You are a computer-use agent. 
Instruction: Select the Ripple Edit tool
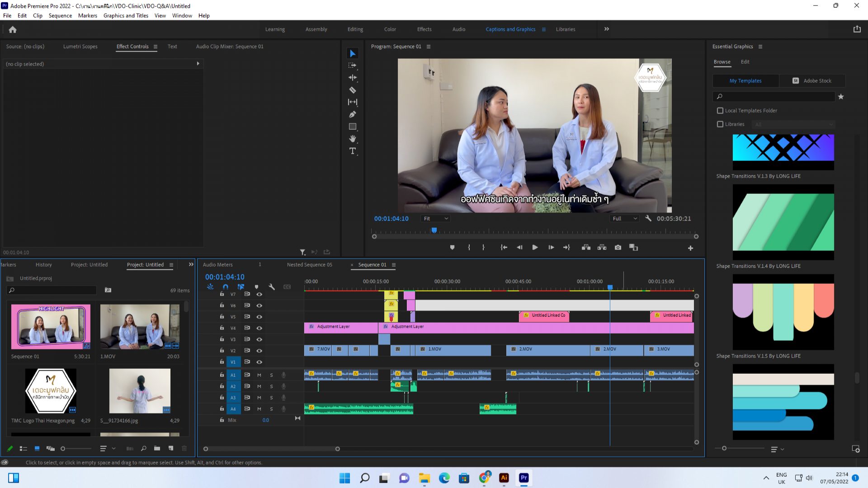(x=353, y=78)
